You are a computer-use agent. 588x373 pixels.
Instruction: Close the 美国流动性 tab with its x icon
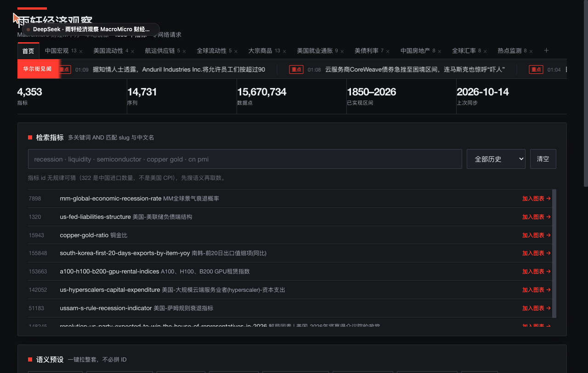(x=132, y=51)
